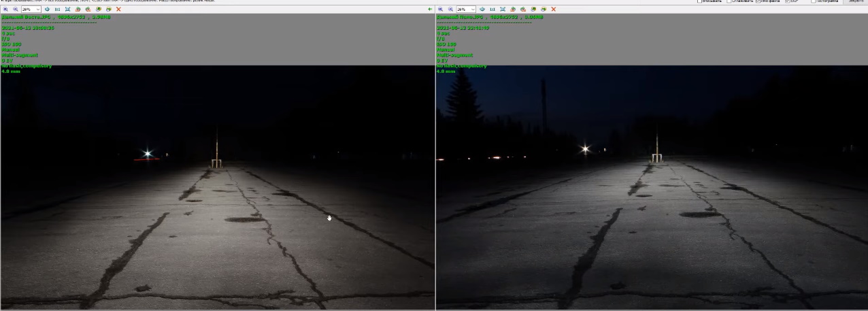Image resolution: width=868 pixels, height=311 pixels.
Task: Uncheck the EXIF checkbox
Action: click(x=788, y=1)
